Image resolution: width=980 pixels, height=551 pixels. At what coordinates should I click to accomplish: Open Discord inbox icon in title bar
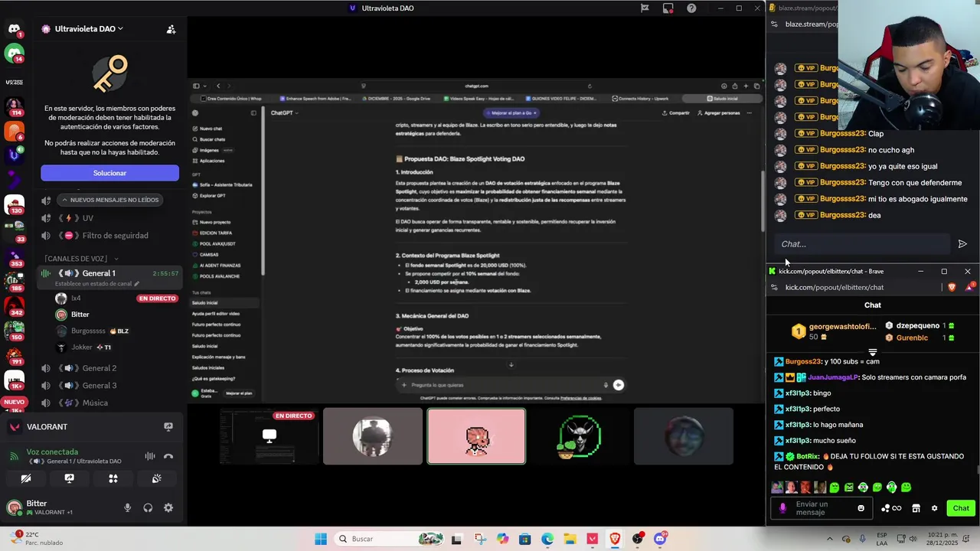click(x=668, y=8)
